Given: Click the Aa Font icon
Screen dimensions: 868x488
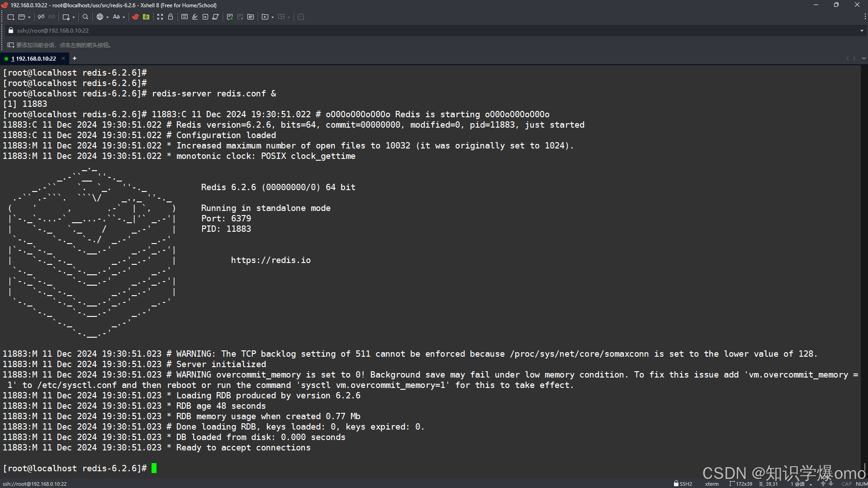Looking at the screenshot, I should (116, 17).
